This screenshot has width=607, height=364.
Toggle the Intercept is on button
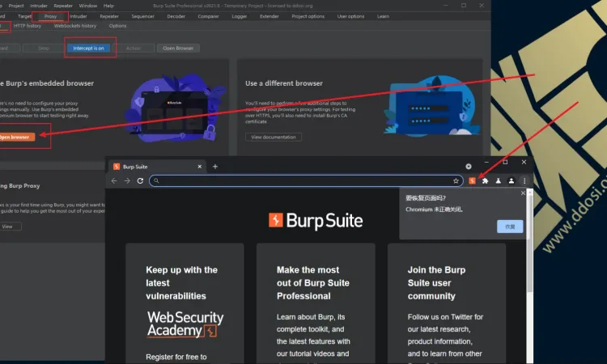[89, 48]
